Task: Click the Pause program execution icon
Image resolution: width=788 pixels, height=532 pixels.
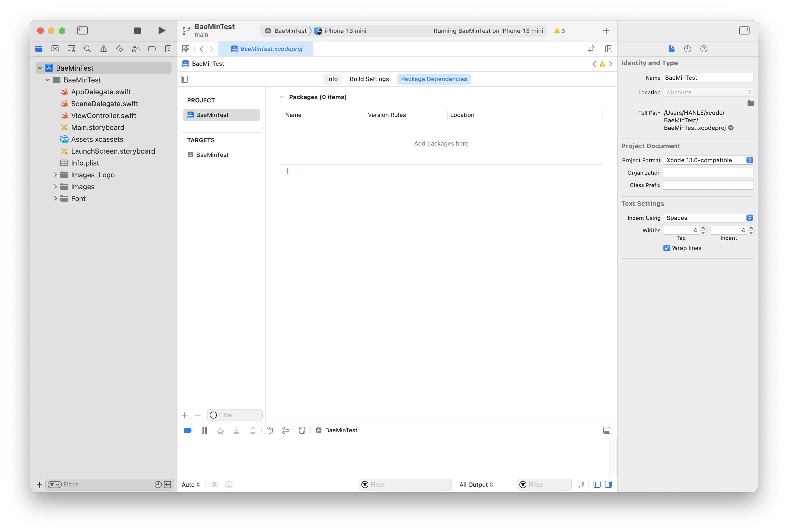Action: (204, 430)
